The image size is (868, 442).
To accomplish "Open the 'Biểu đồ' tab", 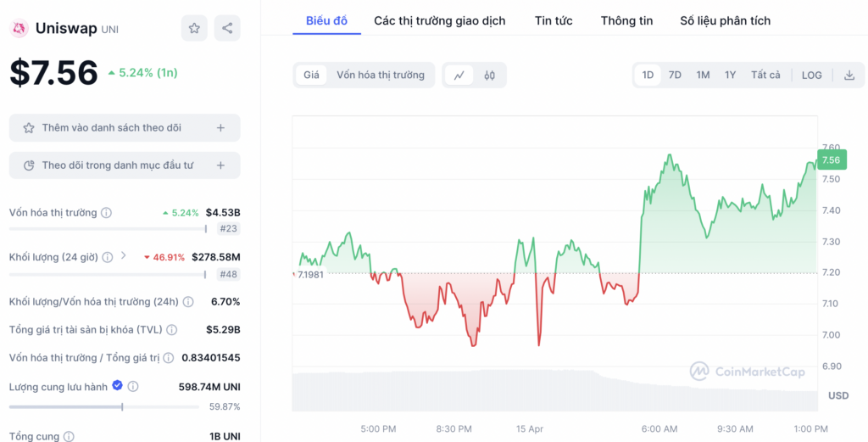I will coord(326,21).
